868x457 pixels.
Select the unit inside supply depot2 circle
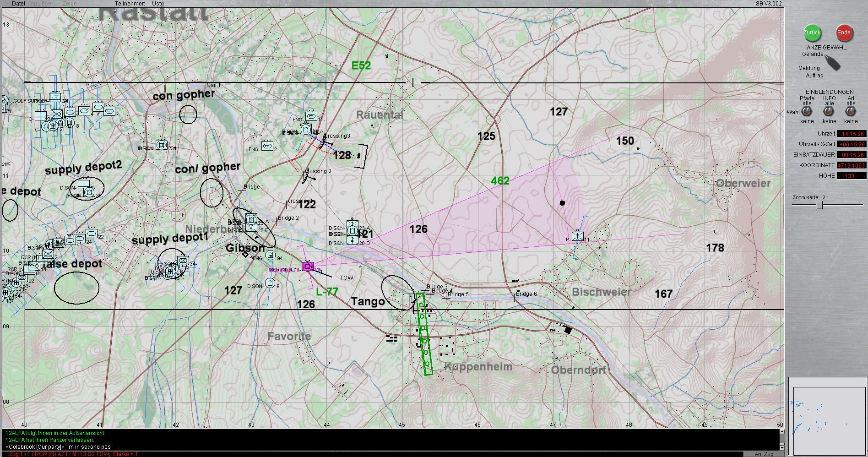point(89,192)
